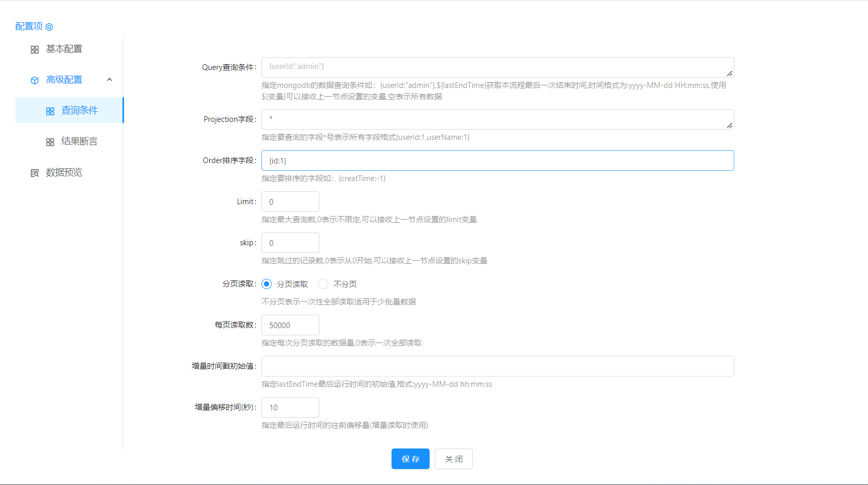Viewport: 868px width, 485px height.
Task: Open the 基本配置 menu item
Action: tap(64, 49)
